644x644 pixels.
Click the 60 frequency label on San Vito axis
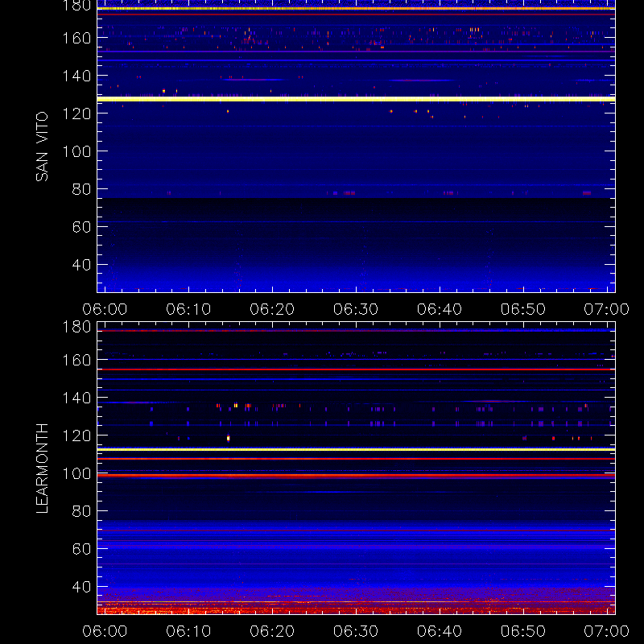tap(81, 227)
